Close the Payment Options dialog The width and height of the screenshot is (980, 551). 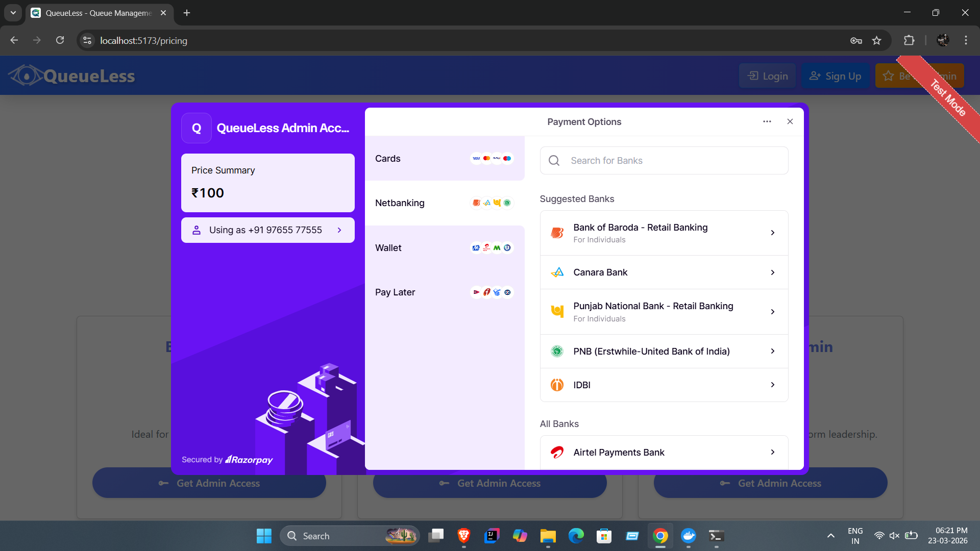(x=790, y=121)
